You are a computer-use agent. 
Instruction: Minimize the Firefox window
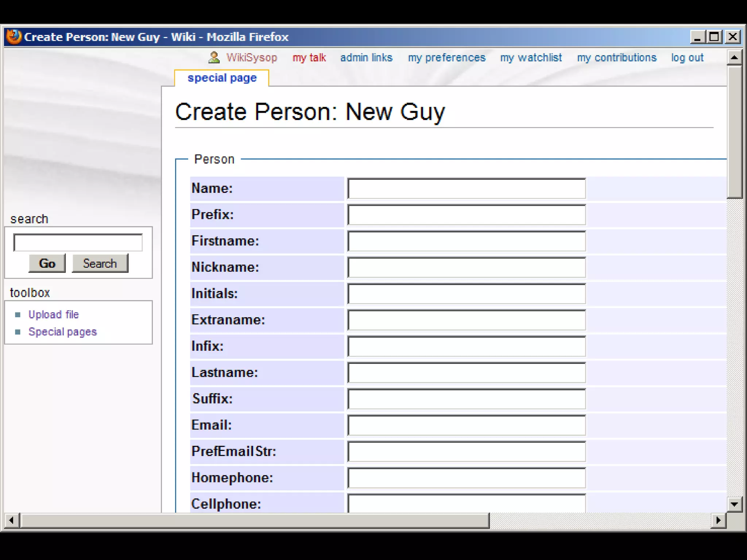tap(697, 37)
